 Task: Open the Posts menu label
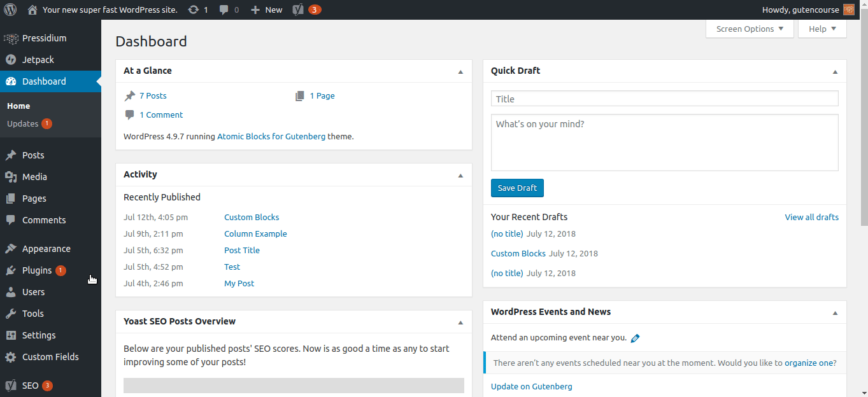point(33,155)
